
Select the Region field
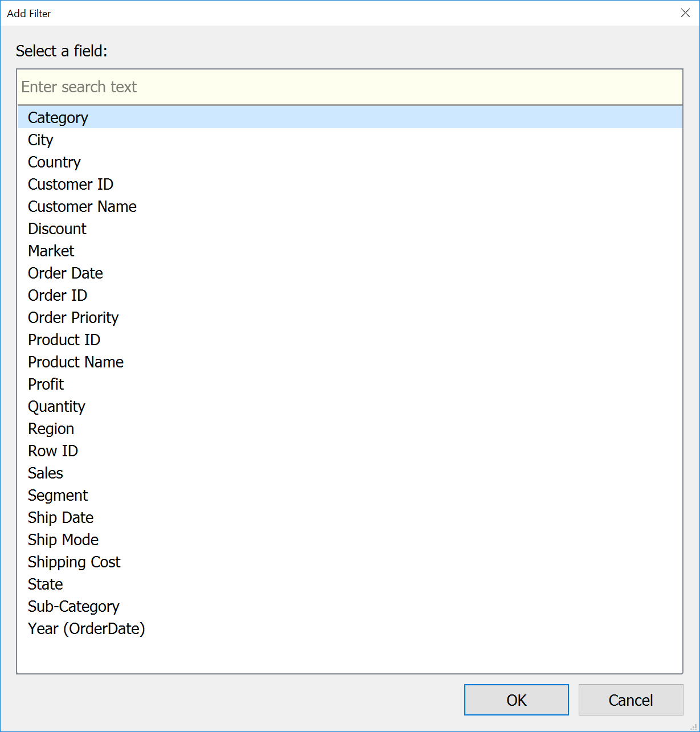[51, 429]
